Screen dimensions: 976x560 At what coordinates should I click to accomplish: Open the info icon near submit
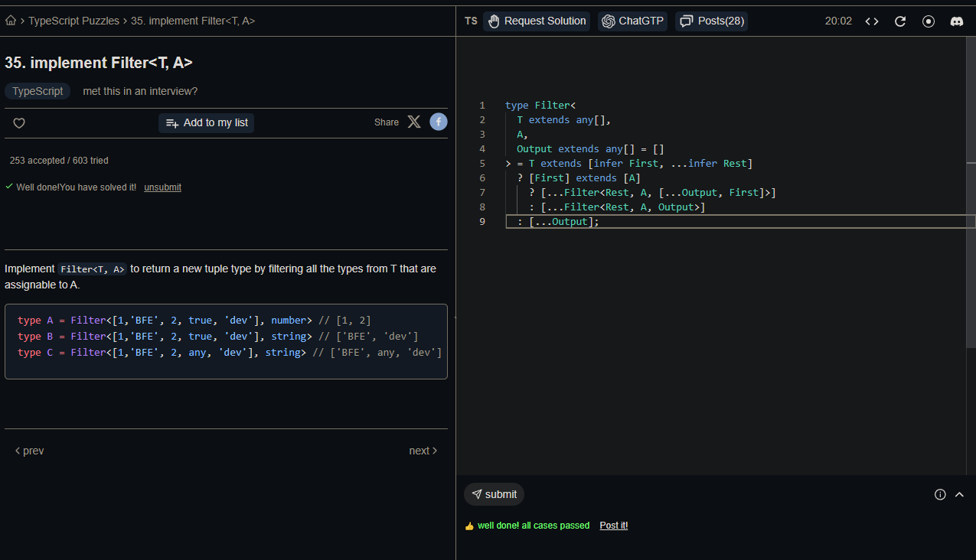pos(940,494)
